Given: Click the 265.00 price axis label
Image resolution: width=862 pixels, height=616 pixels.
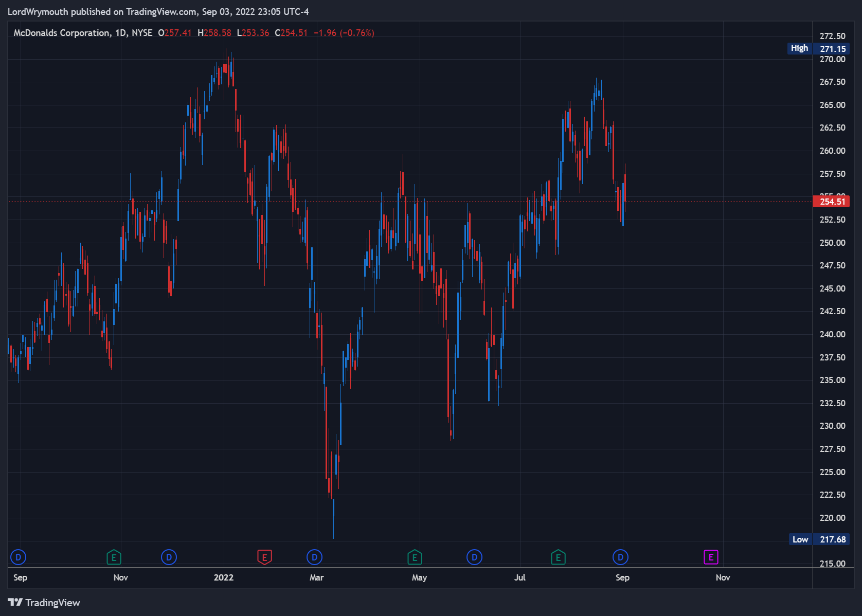Looking at the screenshot, I should pyautogui.click(x=832, y=105).
